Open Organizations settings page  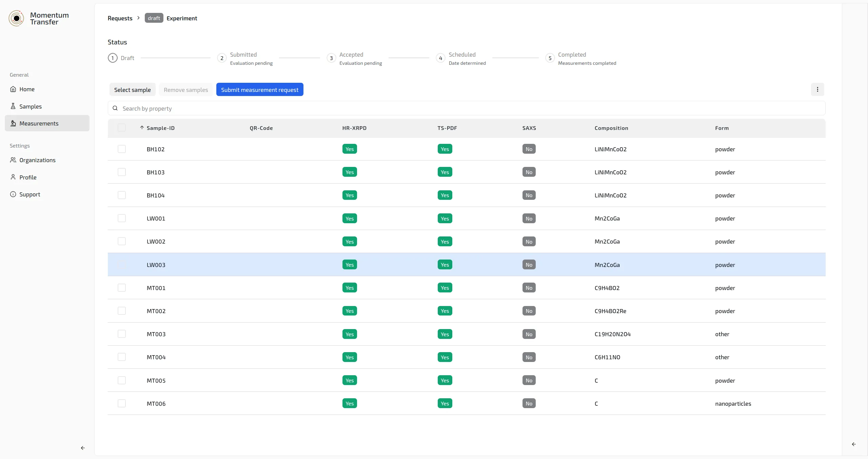point(37,160)
